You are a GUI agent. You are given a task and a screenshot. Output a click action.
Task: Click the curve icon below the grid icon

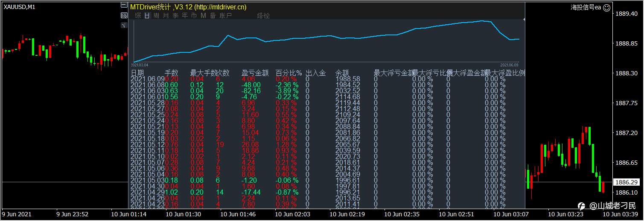(x=124, y=25)
